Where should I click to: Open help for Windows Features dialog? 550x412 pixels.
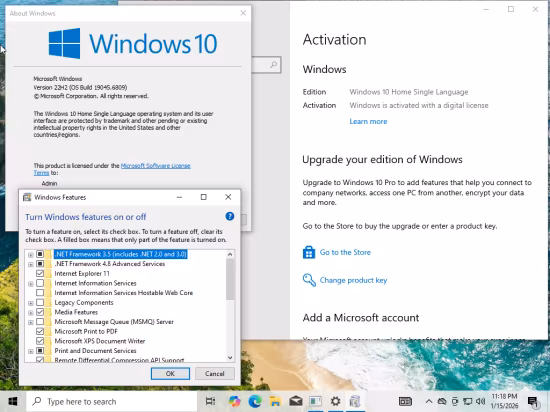point(230,216)
